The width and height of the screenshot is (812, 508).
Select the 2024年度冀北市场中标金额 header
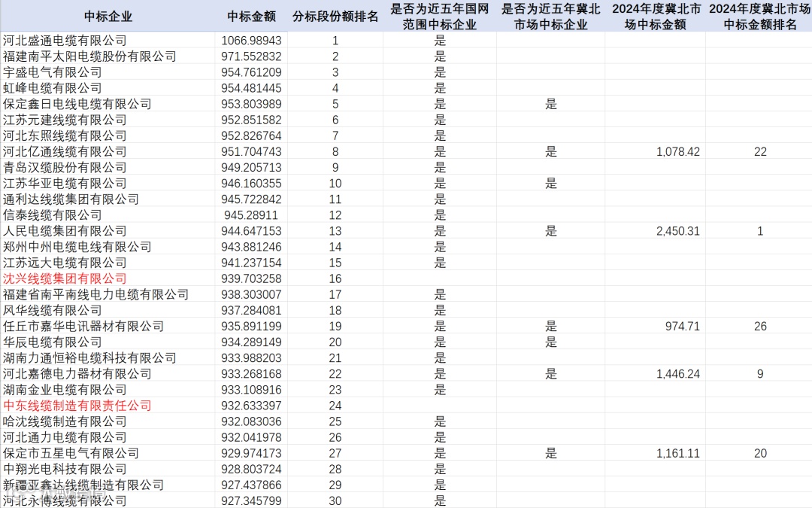pos(655,16)
